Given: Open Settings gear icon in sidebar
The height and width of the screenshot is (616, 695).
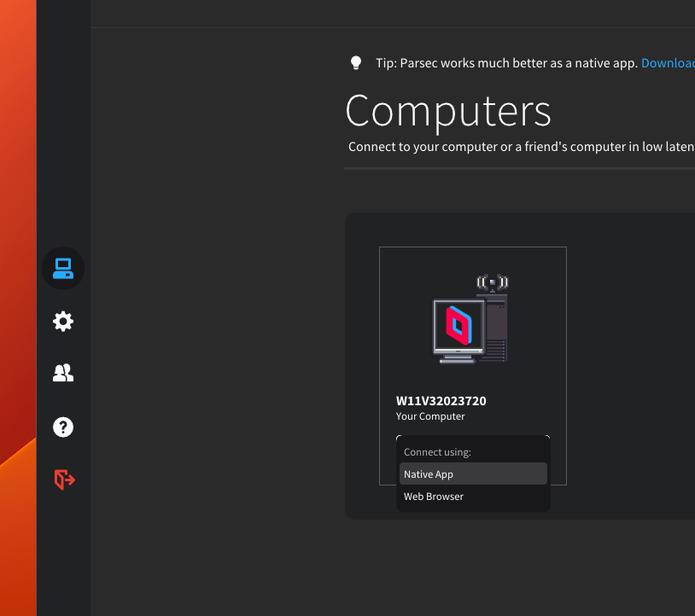Looking at the screenshot, I should (63, 322).
